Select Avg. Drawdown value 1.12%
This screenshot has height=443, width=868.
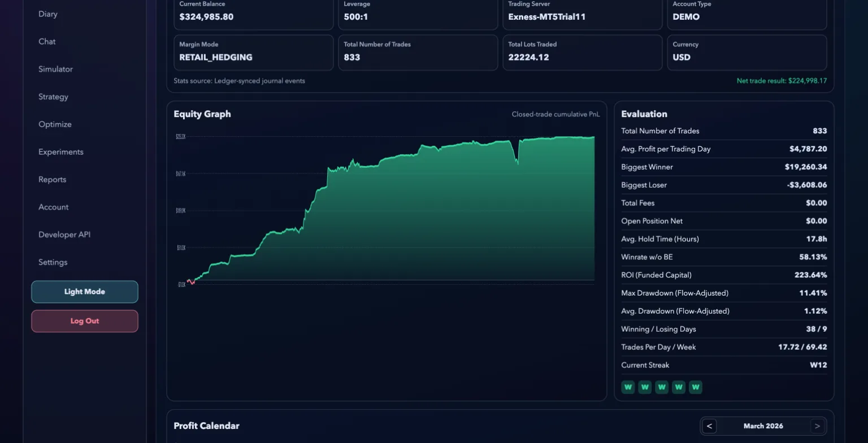tap(815, 311)
